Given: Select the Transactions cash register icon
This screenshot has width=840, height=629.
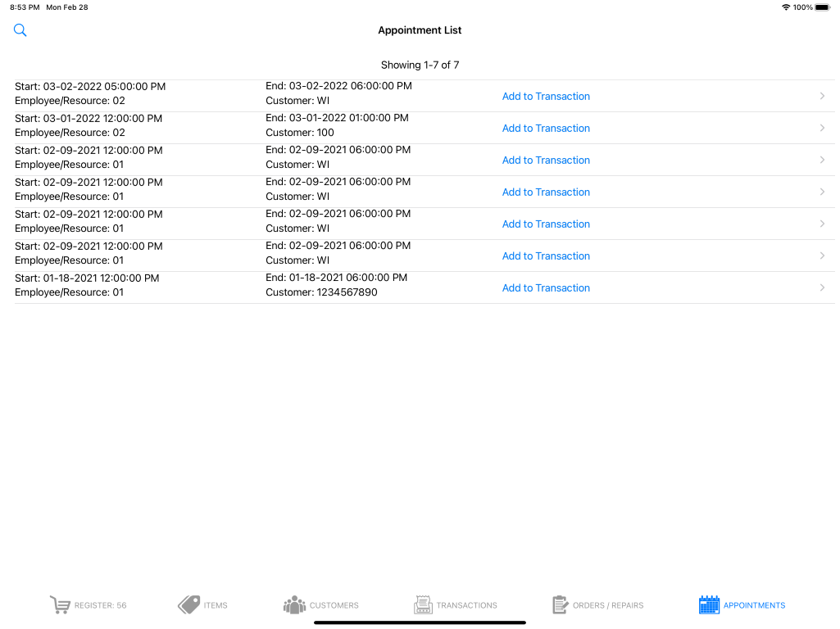Looking at the screenshot, I should pyautogui.click(x=423, y=605).
